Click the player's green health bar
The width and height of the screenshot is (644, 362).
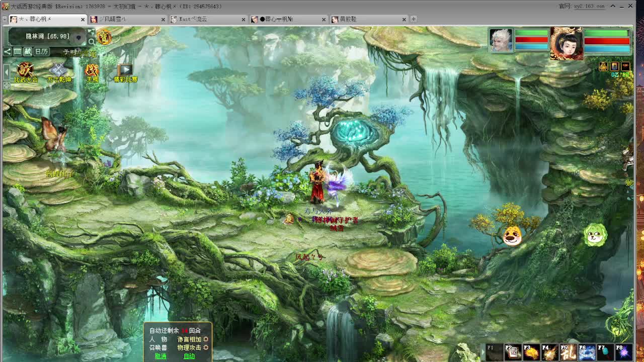pyautogui.click(x=606, y=34)
